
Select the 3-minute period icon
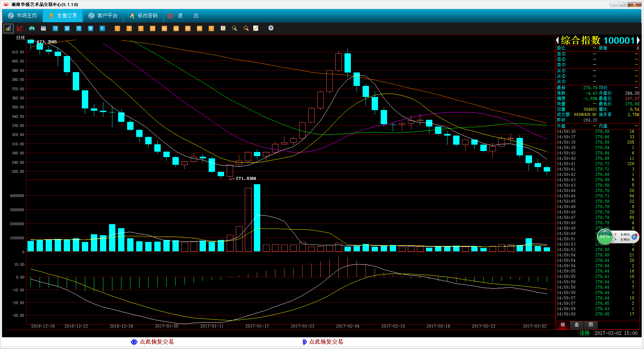[129, 29]
